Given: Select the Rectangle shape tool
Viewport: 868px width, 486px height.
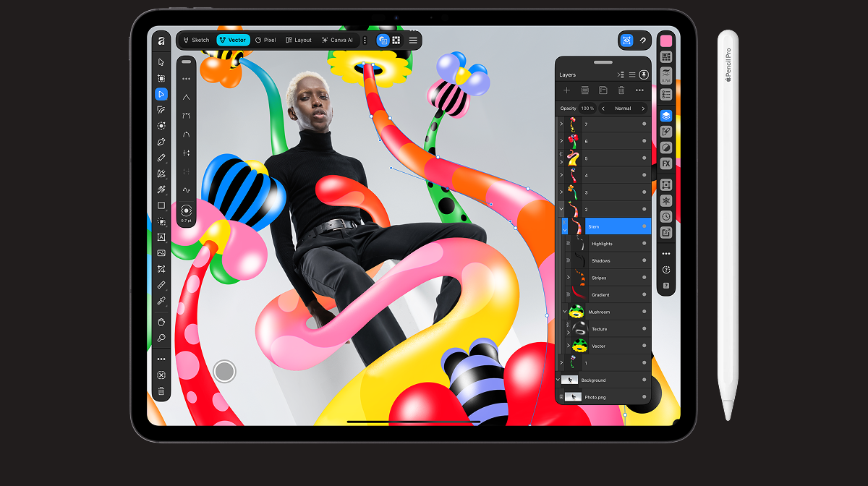Looking at the screenshot, I should click(161, 205).
